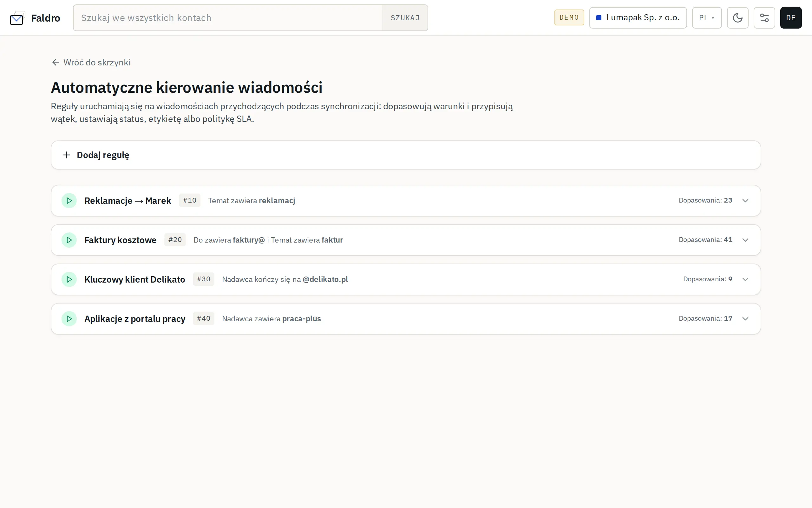Click the #30 priority badge
812x508 pixels.
tap(203, 279)
